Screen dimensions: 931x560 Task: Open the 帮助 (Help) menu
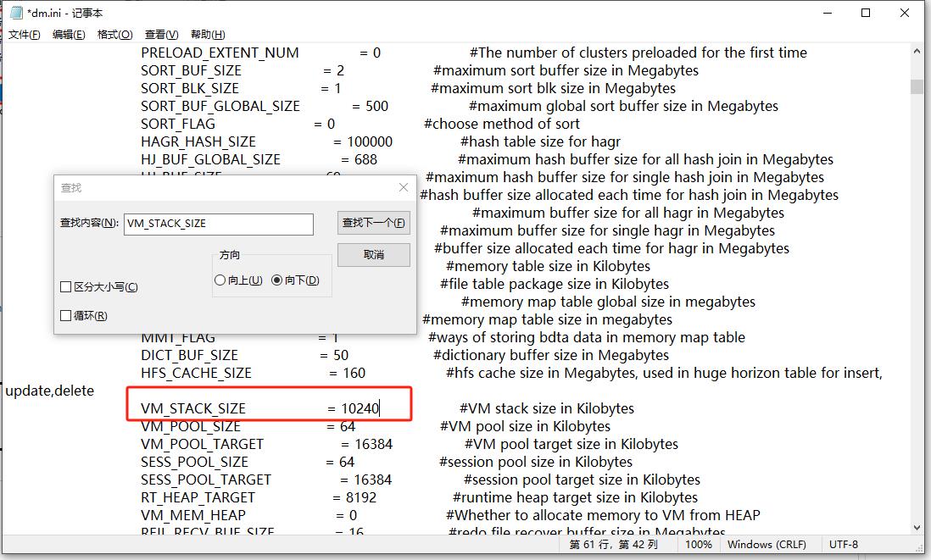point(208,34)
